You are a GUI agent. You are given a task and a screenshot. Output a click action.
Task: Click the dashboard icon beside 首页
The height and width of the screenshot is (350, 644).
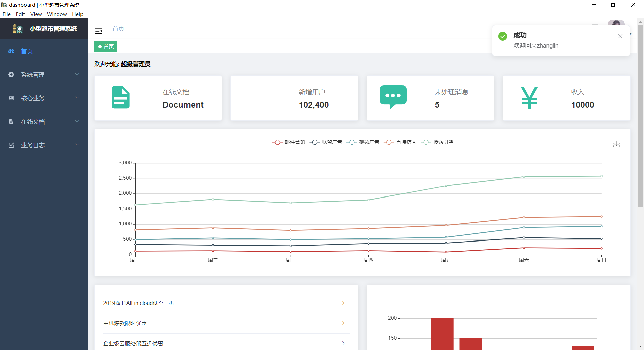coord(11,51)
